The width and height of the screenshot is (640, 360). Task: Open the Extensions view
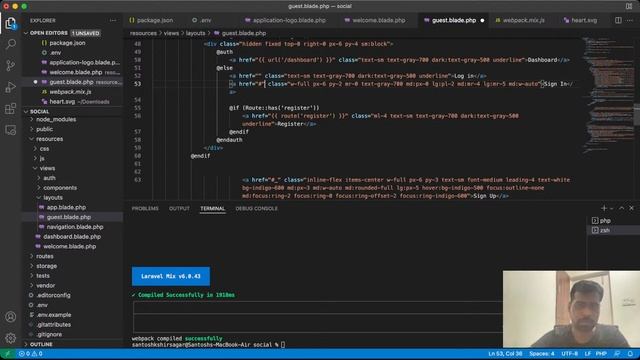click(x=11, y=109)
